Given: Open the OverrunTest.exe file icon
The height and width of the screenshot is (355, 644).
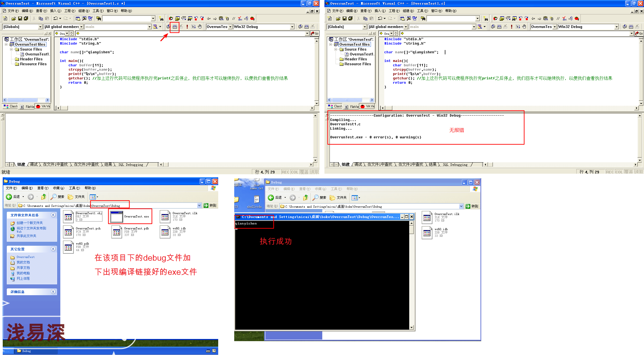Looking at the screenshot, I should click(x=117, y=217).
